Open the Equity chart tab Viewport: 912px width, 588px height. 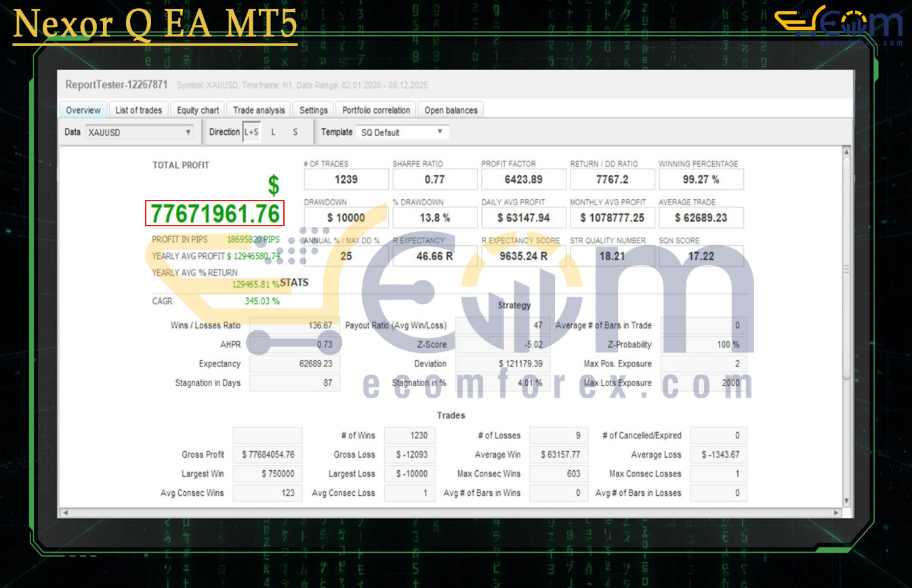[198, 110]
